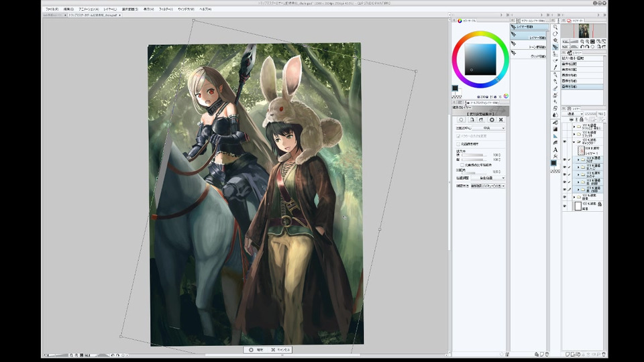Open the ウィンドウ(W) menu
Image resolution: width=644 pixels, height=362 pixels.
186,9
